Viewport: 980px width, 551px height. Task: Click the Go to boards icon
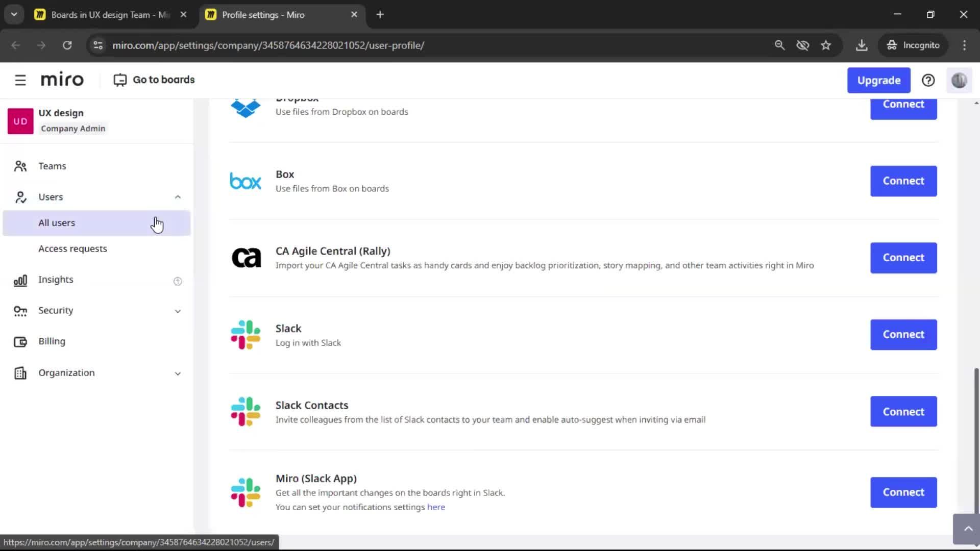point(120,80)
